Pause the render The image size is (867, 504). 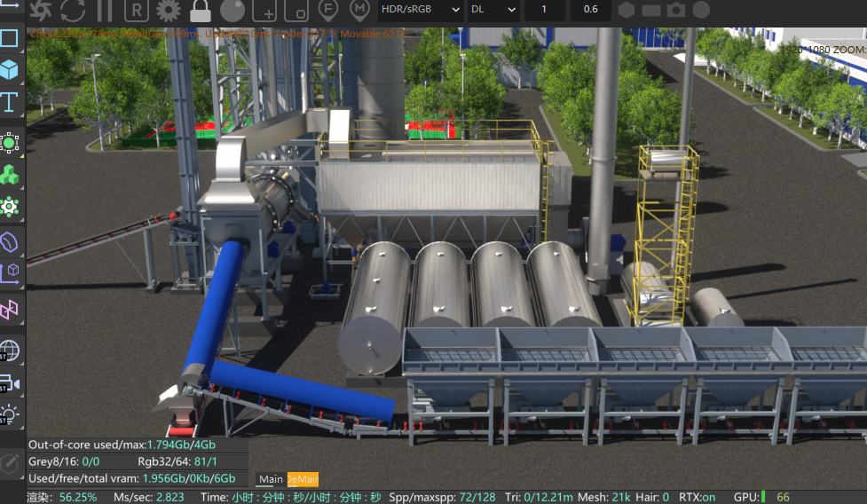(105, 11)
